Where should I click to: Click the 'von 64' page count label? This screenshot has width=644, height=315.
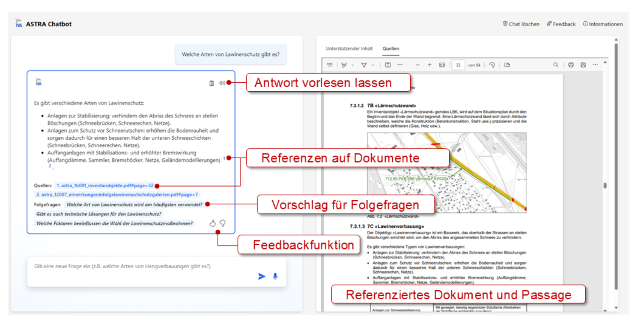coord(474,65)
